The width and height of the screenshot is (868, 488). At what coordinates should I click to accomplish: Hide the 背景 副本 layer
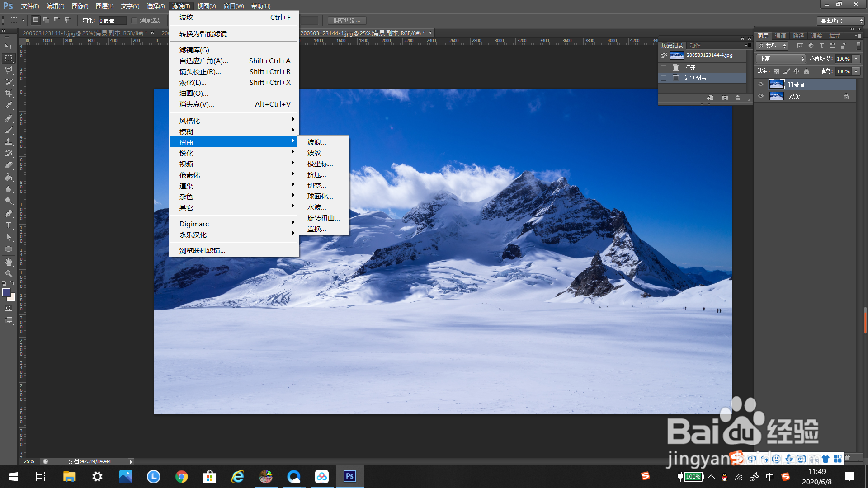coord(761,84)
